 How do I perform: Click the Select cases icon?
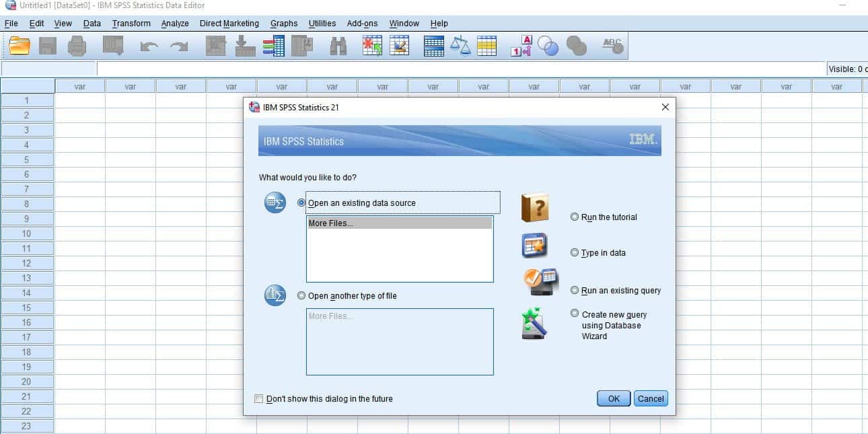pyautogui.click(x=486, y=46)
